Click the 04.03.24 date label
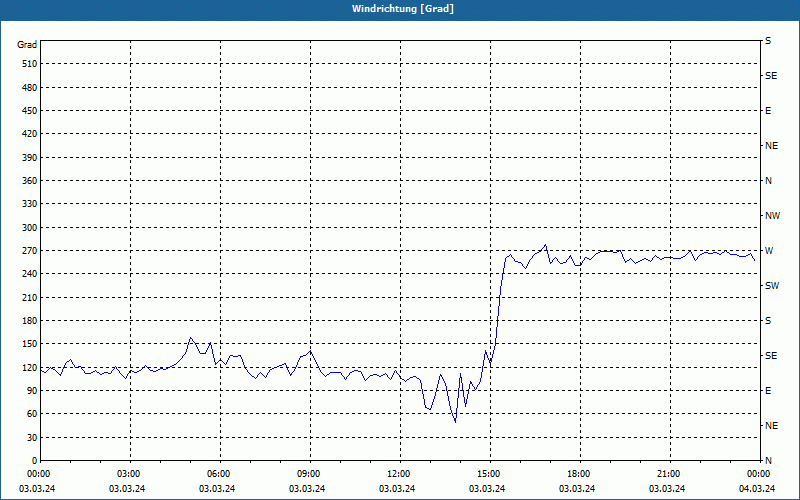 point(757,489)
